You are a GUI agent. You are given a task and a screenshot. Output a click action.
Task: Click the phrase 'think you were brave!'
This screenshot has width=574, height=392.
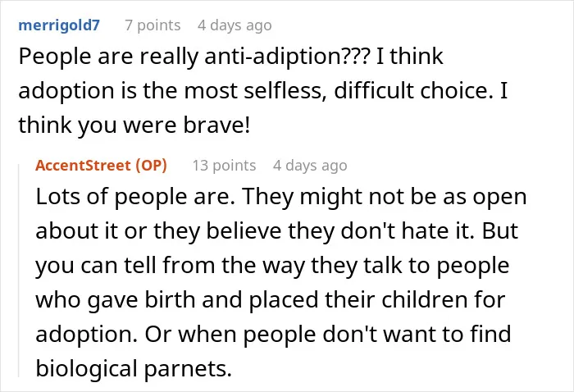coord(134,125)
